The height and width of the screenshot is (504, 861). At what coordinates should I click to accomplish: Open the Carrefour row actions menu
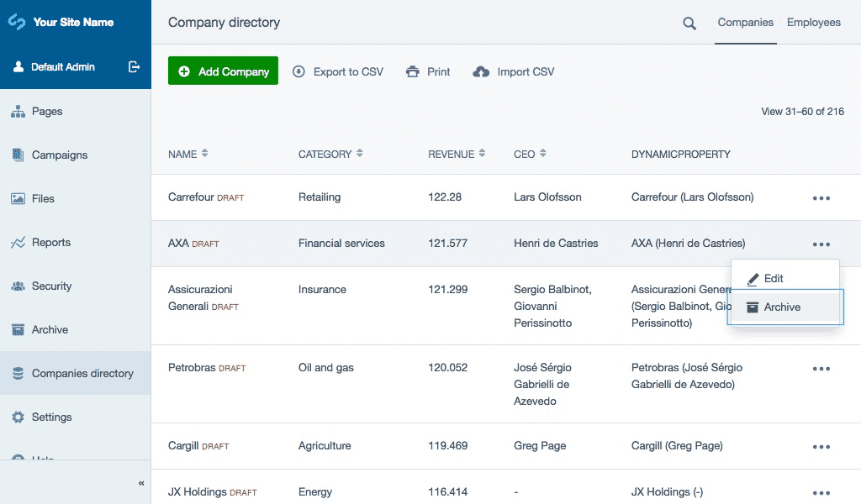click(x=821, y=198)
